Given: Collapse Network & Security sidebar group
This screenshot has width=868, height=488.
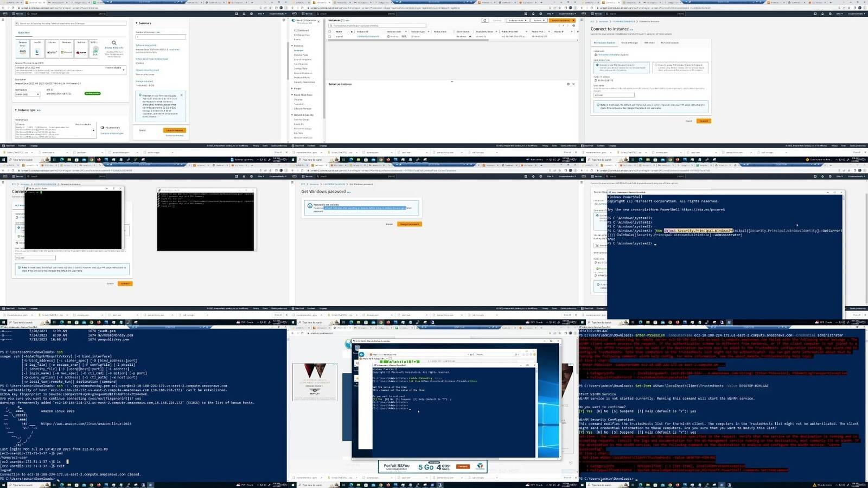Looking at the screenshot, I should pyautogui.click(x=292, y=115).
